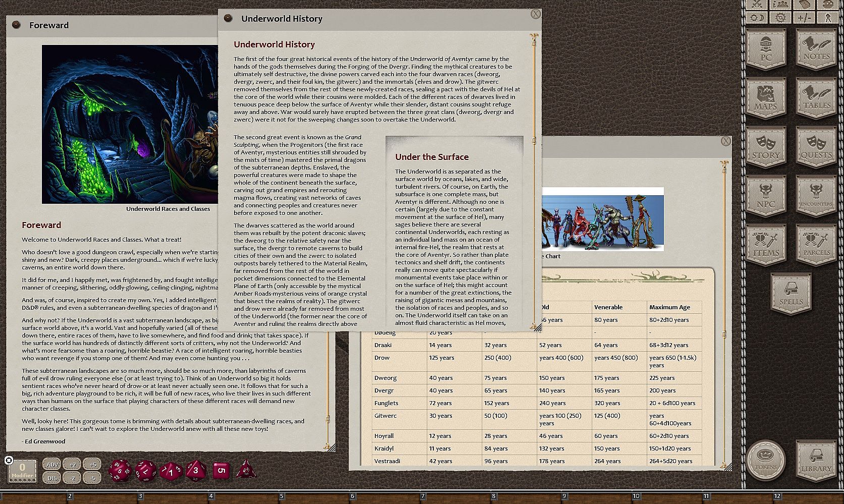Click the 'Under the Surface' sidebar heading

click(x=432, y=157)
